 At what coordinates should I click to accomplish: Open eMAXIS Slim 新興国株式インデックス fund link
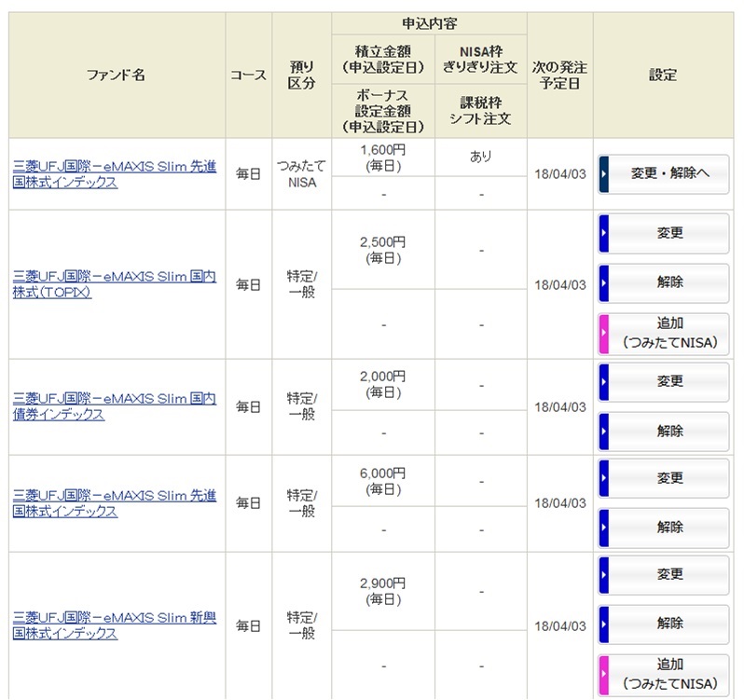115,625
